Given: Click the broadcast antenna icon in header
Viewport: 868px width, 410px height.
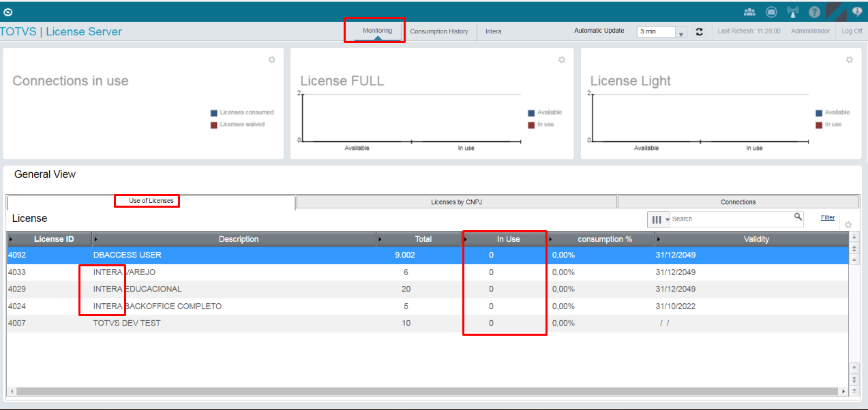Looking at the screenshot, I should point(792,12).
